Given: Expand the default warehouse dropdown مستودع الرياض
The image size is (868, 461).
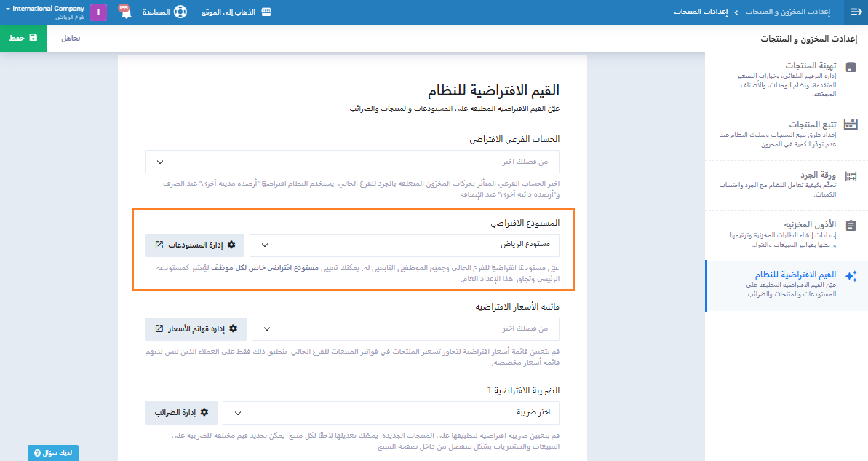Looking at the screenshot, I should pyautogui.click(x=405, y=245).
